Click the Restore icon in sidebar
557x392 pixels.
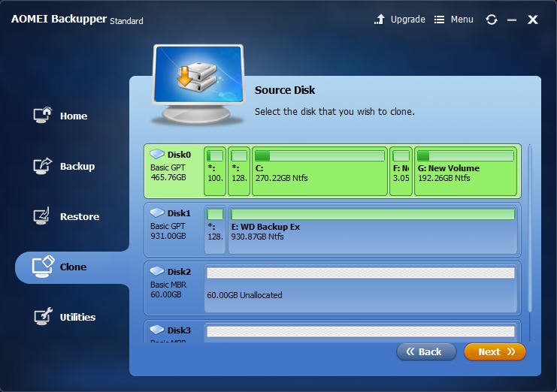click(x=41, y=216)
